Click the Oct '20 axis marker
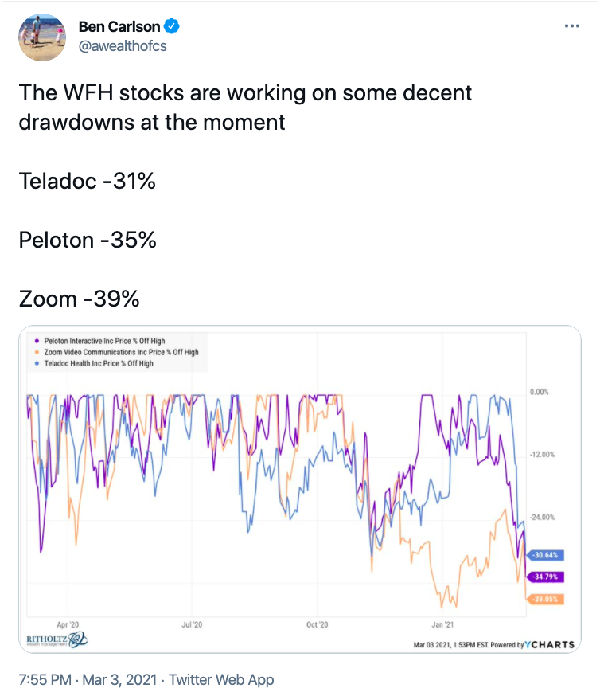 coord(318,624)
